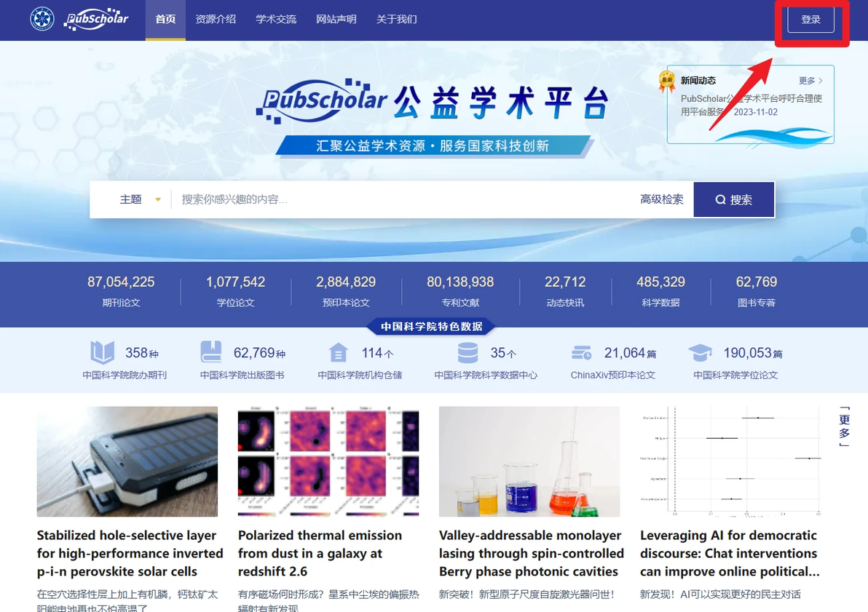Open the galaxy dust heatmap thumbnail
Image resolution: width=868 pixels, height=612 pixels.
tap(328, 461)
